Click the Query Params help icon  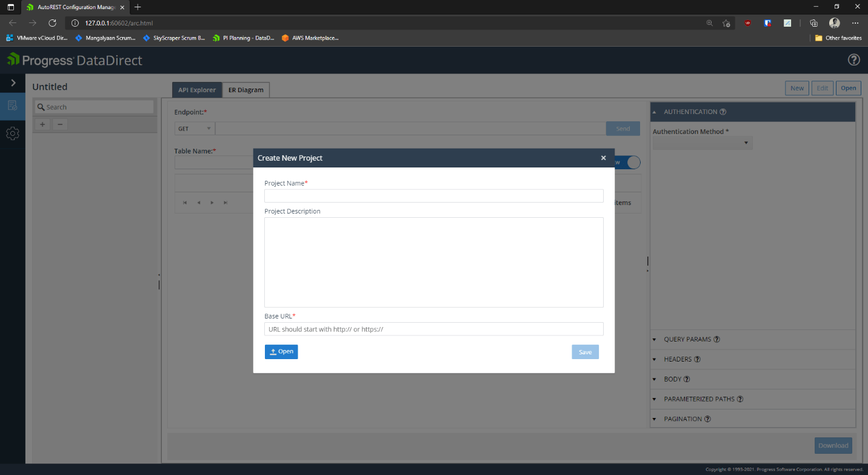click(x=717, y=339)
